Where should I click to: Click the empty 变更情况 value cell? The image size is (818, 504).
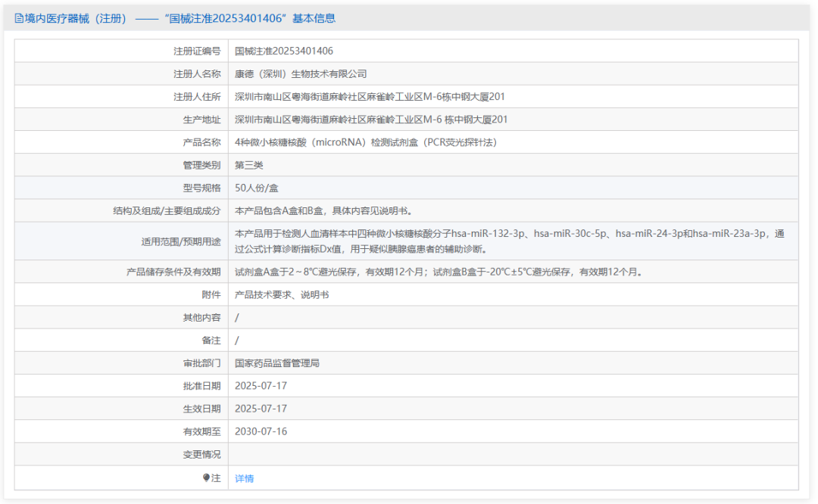512,454
